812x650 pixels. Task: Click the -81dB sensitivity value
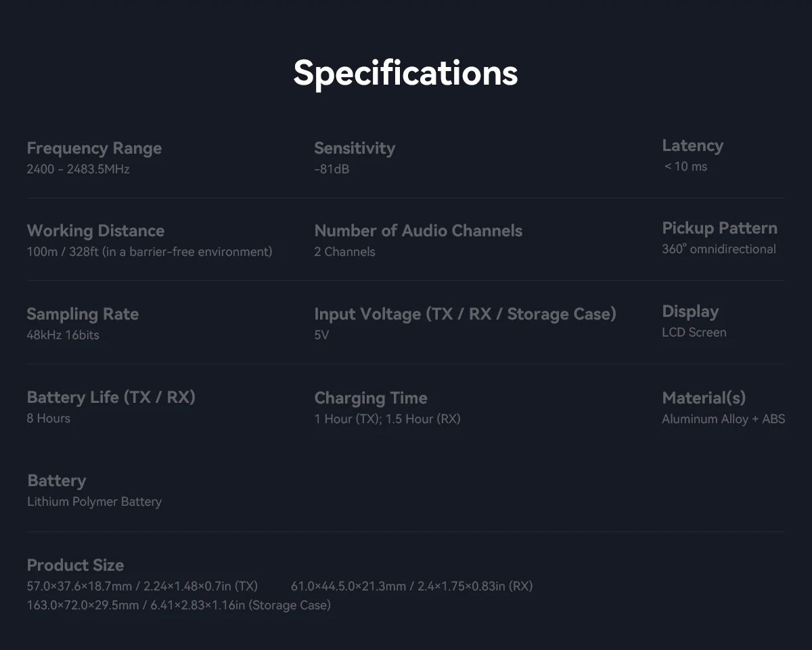[x=332, y=169]
